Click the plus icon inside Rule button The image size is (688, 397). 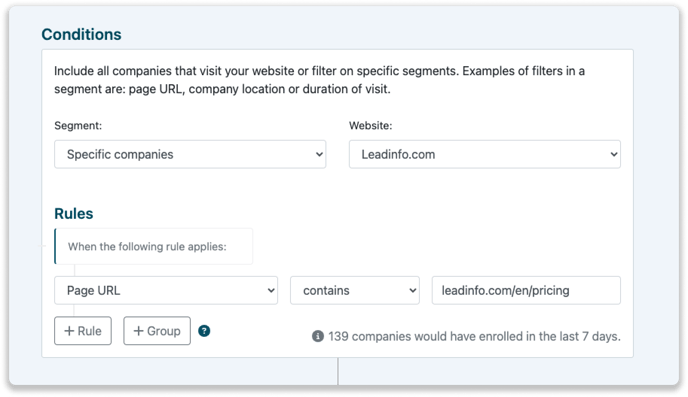click(x=69, y=331)
